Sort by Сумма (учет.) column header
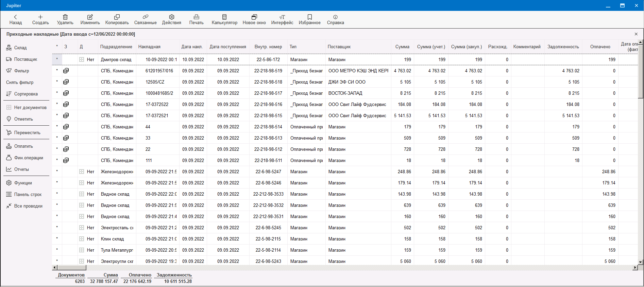The height and width of the screenshot is (287, 644). tap(431, 47)
